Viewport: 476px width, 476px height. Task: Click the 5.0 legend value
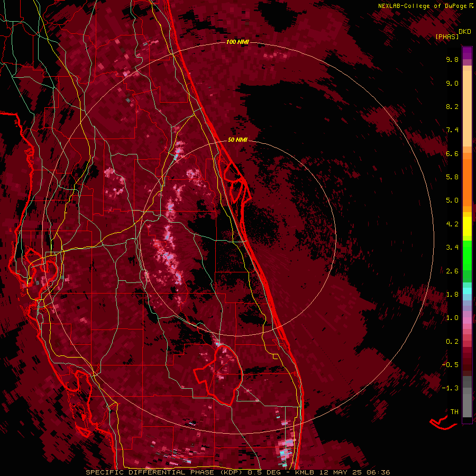click(452, 200)
